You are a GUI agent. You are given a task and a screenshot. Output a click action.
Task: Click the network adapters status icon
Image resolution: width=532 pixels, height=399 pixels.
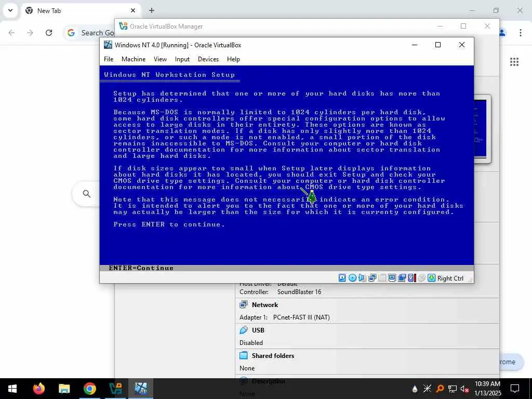[372, 278]
